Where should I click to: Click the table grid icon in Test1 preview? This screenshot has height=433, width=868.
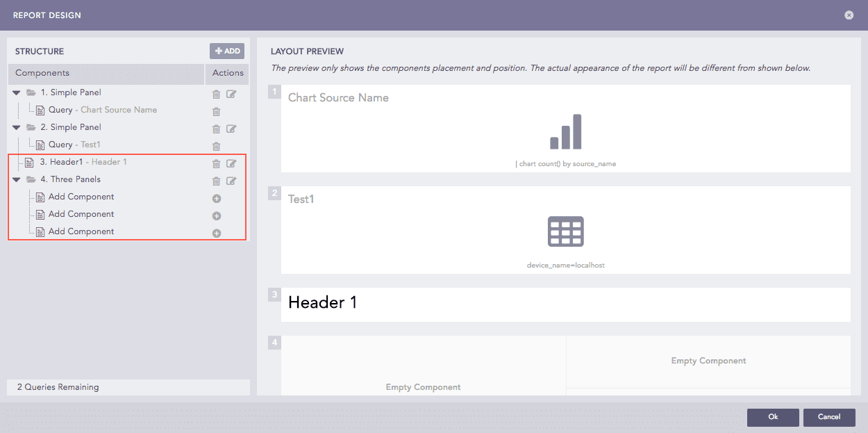(x=566, y=231)
